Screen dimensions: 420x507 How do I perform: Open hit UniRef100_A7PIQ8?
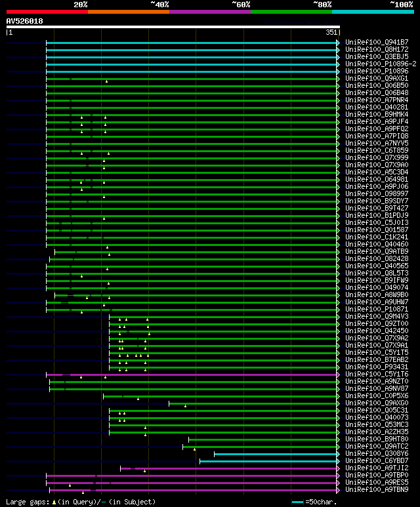pos(377,136)
